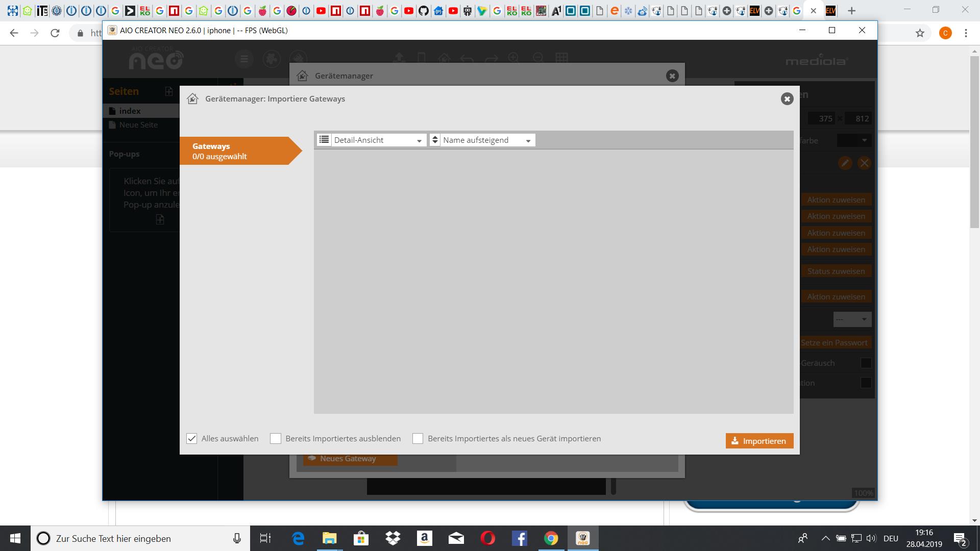
Task: Open the Facebook taskbar app
Action: tap(520, 538)
